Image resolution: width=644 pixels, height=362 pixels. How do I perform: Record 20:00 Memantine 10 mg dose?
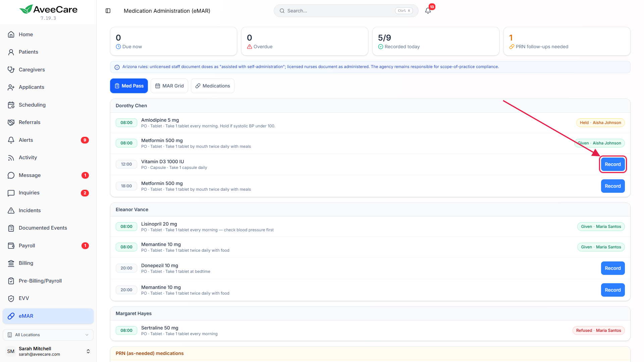pos(613,290)
